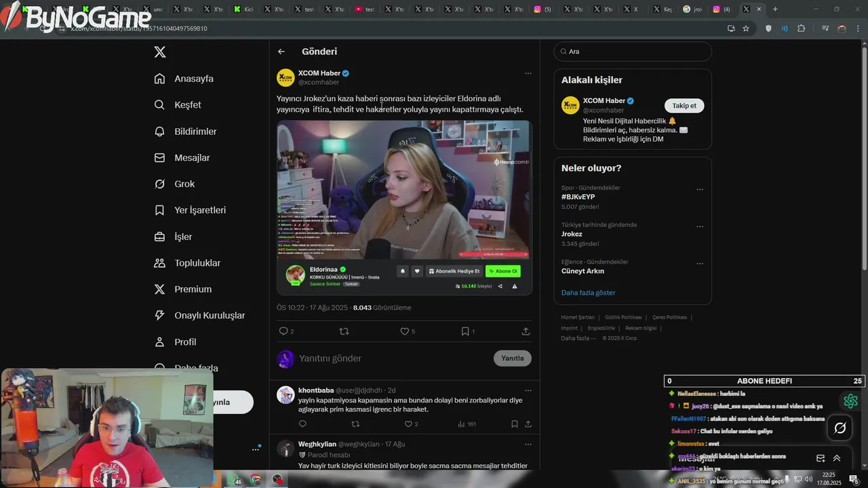This screenshot has height=488, width=868.
Task: Open options menu on khontbaba's reply
Action: pos(528,390)
